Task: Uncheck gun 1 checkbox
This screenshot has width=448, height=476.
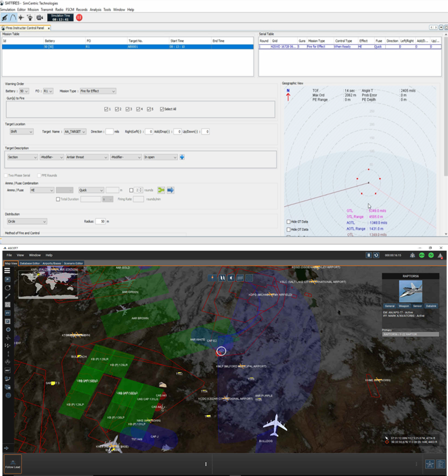Action: click(x=106, y=109)
